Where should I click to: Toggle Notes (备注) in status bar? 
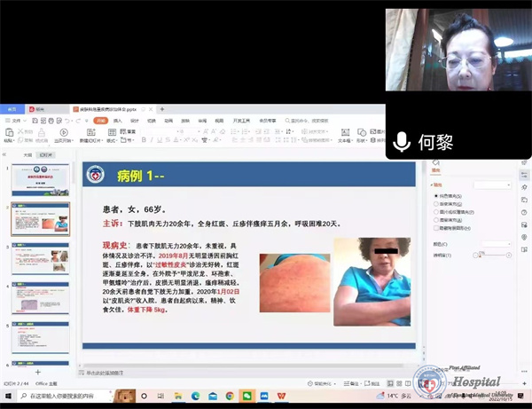(x=351, y=383)
